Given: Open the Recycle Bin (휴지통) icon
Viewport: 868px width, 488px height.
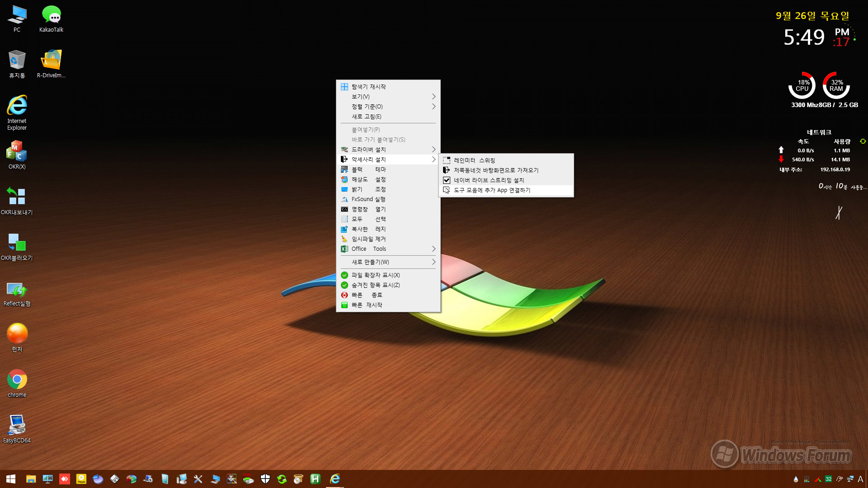Looking at the screenshot, I should coord(17,64).
